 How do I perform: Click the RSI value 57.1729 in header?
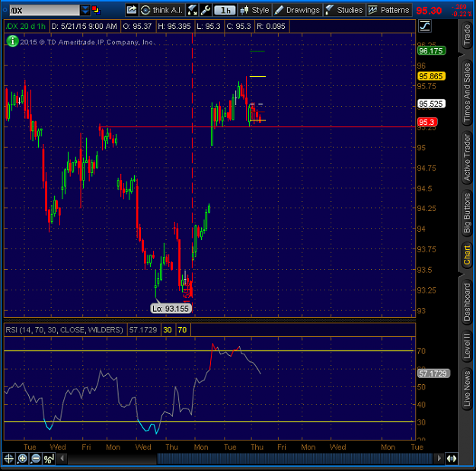coord(143,330)
